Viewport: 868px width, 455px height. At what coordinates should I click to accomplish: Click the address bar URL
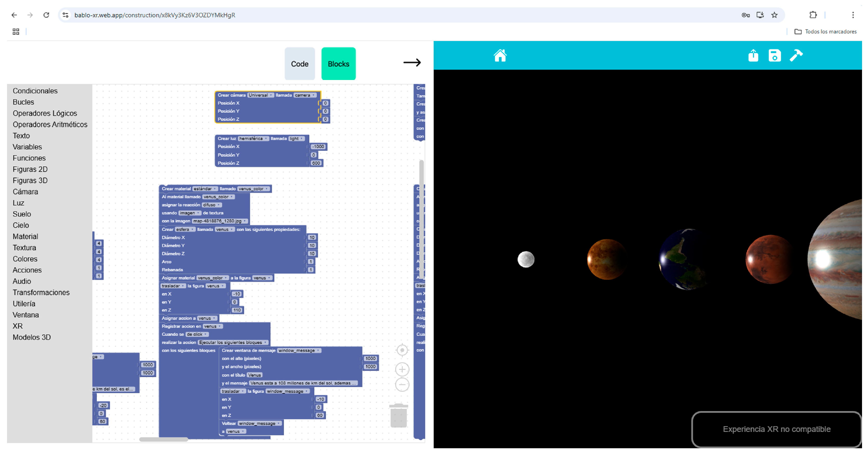coord(155,15)
